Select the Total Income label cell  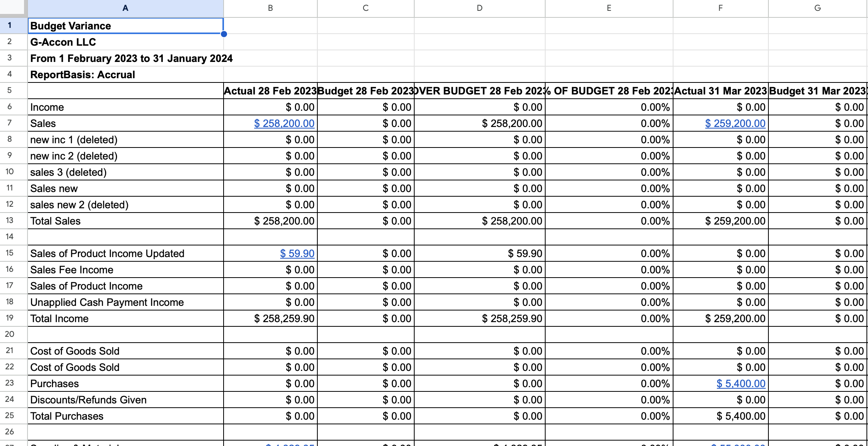(125, 318)
